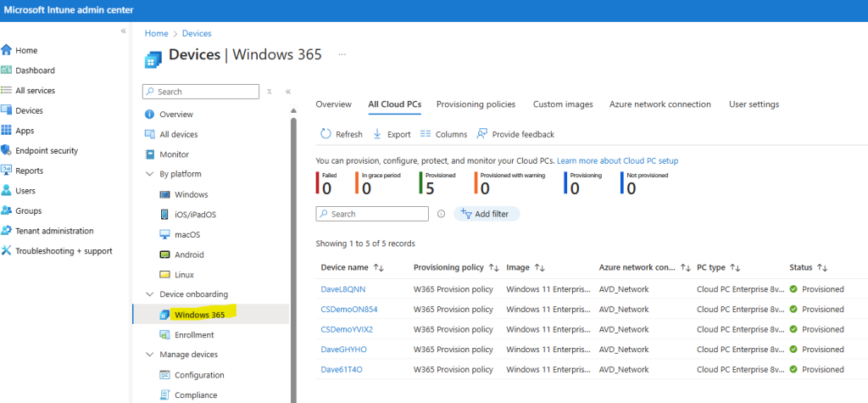Screen dimensions: 868x403
Task: Click the Monitor icon in Devices menu
Action: point(149,154)
